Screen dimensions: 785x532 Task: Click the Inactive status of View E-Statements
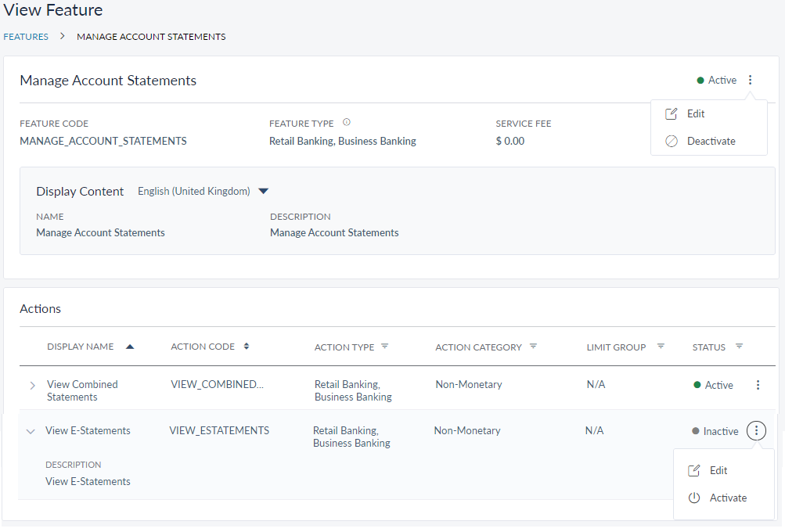[x=719, y=431]
